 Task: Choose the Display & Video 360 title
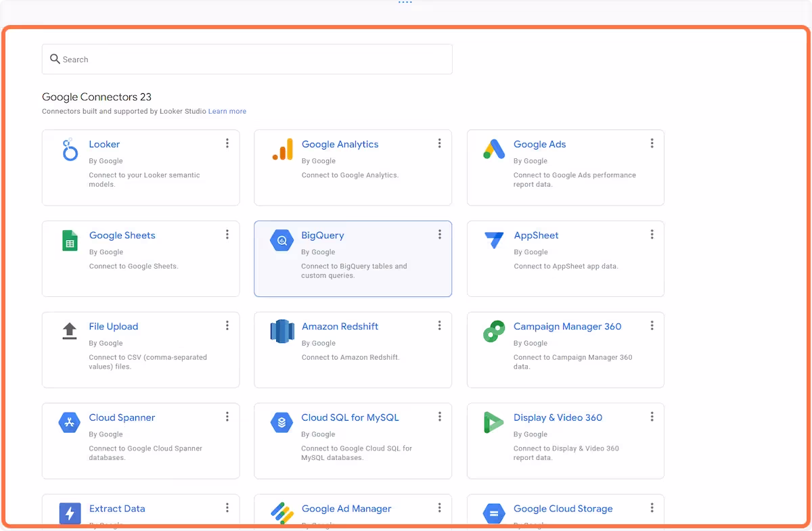[558, 418]
